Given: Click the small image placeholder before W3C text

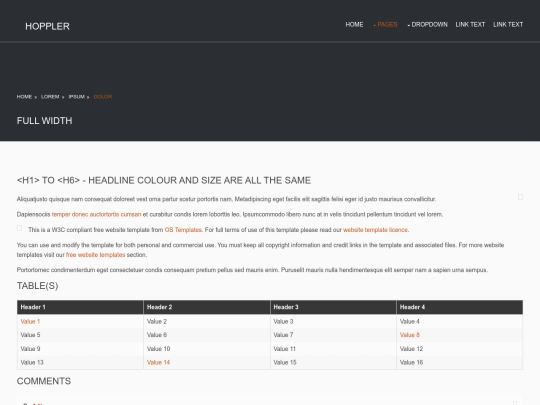Looking at the screenshot, I should coord(19,228).
